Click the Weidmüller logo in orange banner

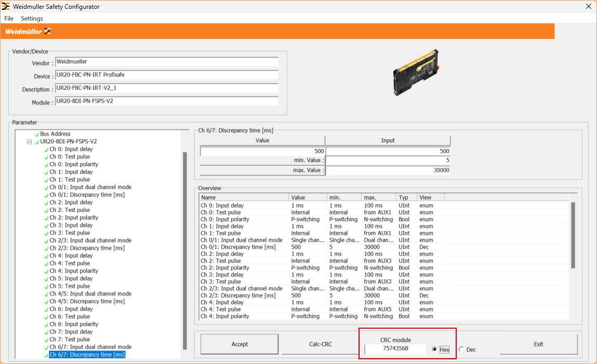pos(28,32)
